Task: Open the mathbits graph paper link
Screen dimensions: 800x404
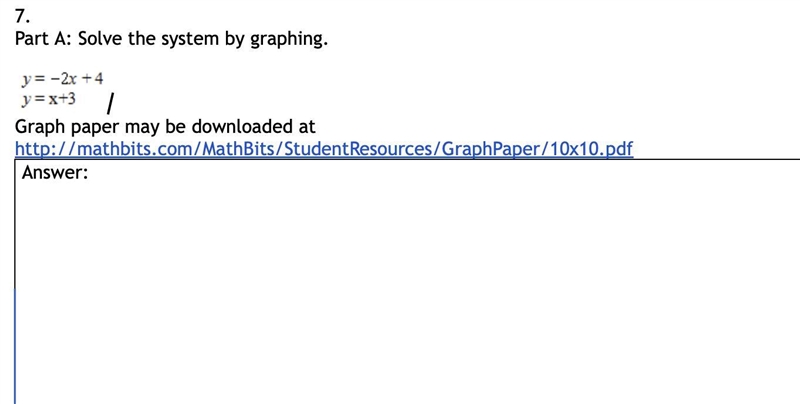Action: (324, 148)
